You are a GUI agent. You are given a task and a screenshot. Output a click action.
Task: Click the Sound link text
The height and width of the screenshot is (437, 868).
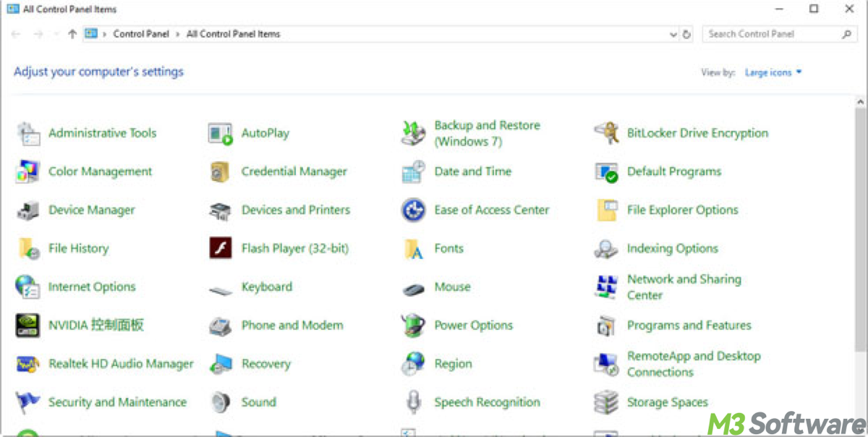point(259,402)
